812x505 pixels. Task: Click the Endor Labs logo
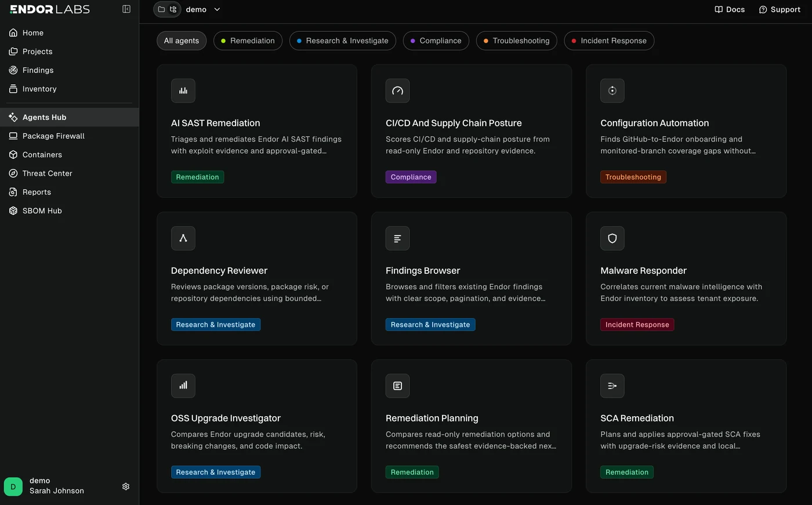(x=50, y=9)
